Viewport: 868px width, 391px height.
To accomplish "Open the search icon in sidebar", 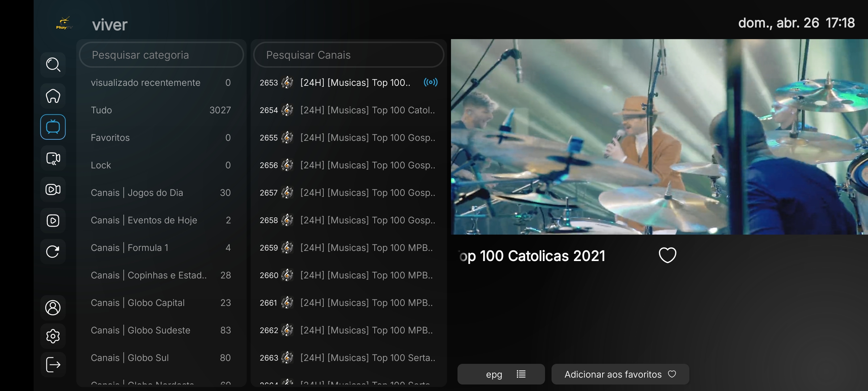I will coord(53,65).
